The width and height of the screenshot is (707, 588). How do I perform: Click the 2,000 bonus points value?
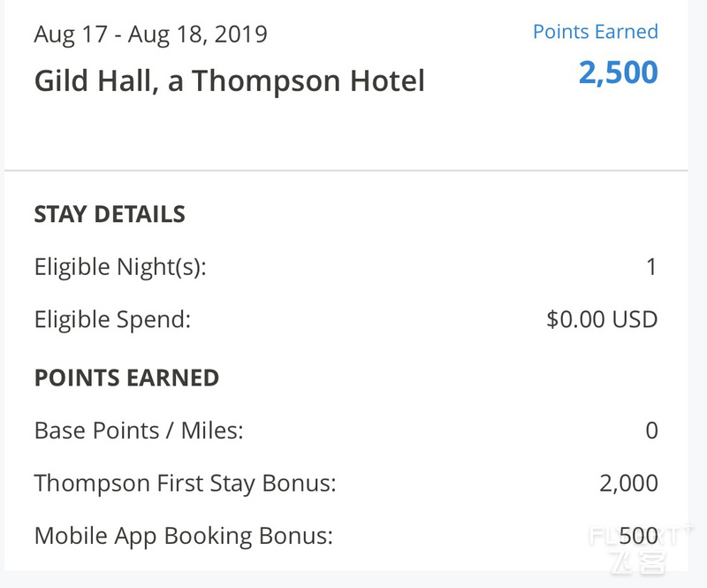628,484
